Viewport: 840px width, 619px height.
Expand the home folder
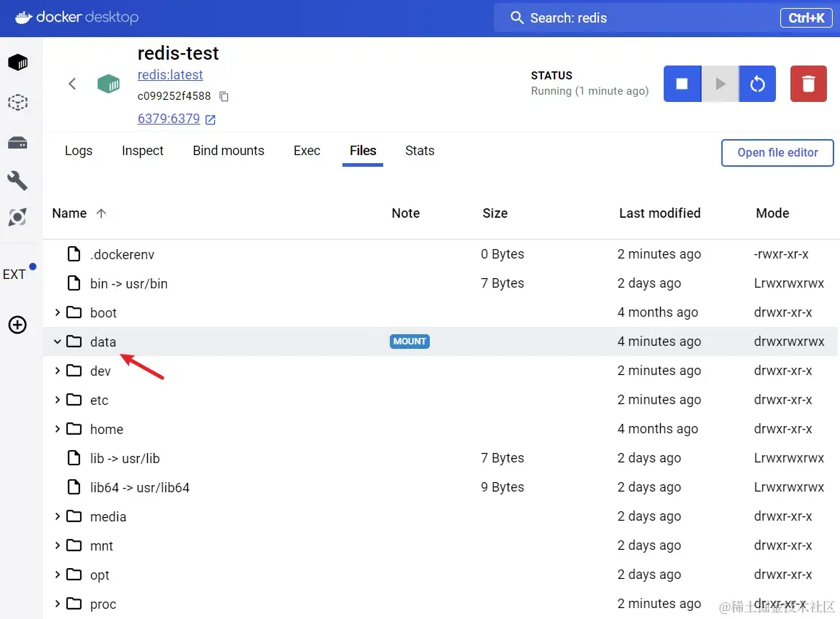pyautogui.click(x=58, y=429)
